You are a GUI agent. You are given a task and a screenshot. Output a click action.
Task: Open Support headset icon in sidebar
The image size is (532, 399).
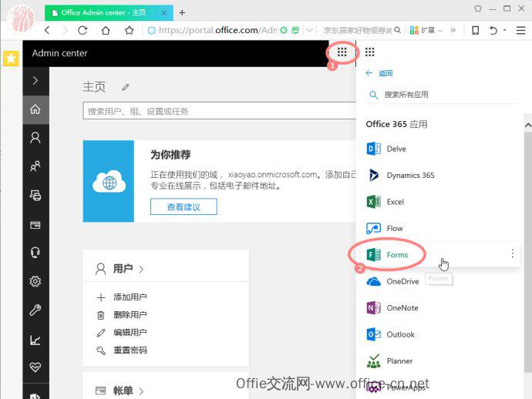click(x=35, y=253)
